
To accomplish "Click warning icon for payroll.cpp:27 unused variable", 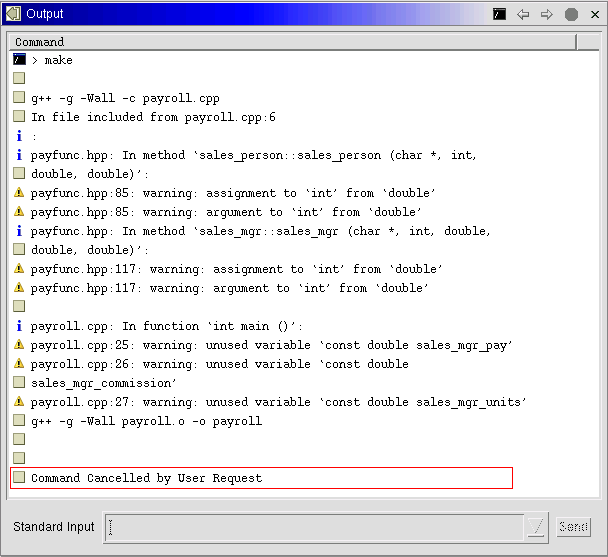I will tap(19, 402).
